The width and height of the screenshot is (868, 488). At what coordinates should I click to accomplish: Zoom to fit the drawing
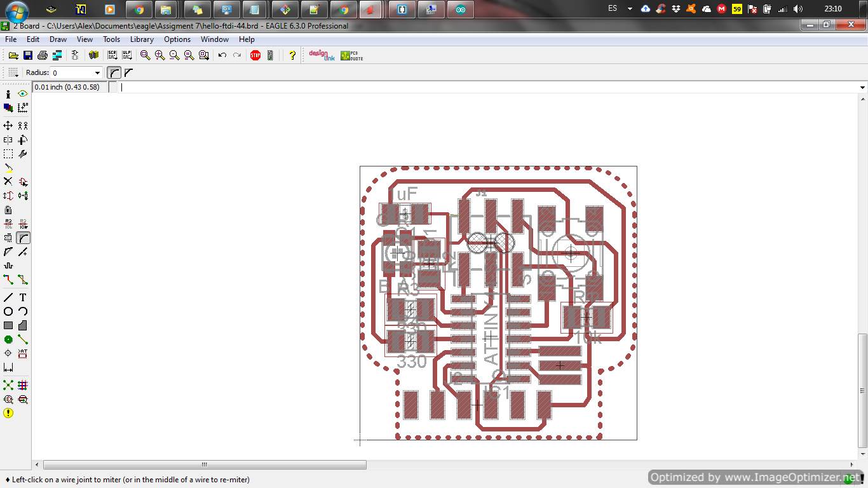(x=146, y=55)
